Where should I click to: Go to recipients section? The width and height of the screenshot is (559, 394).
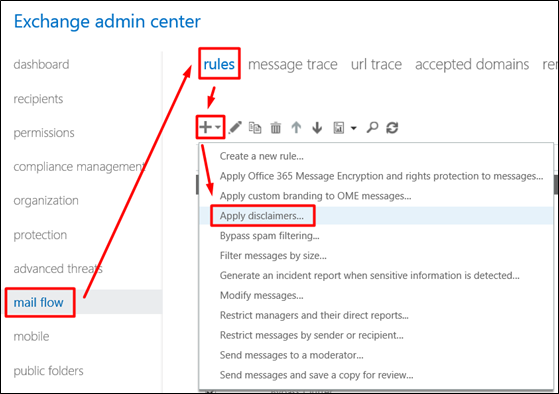click(x=38, y=99)
